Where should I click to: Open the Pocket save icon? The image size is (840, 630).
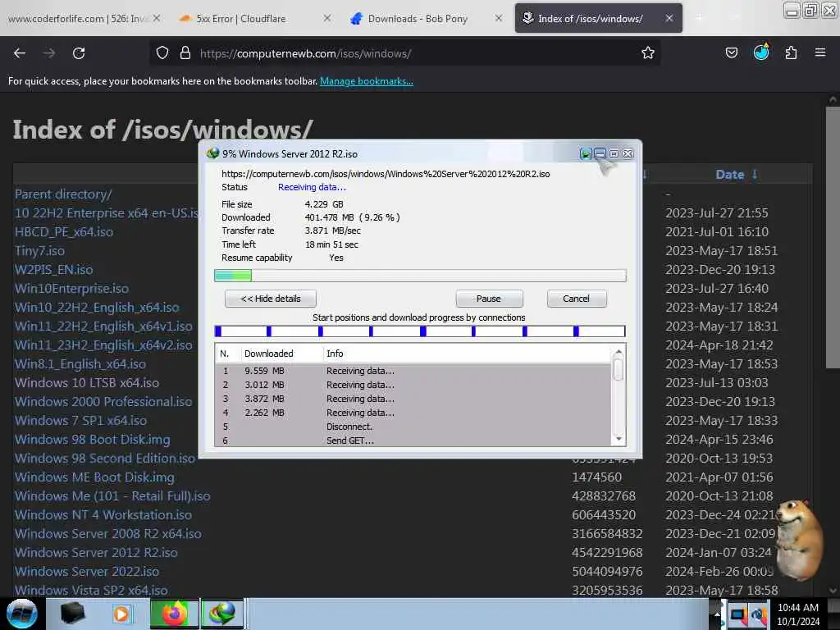(x=731, y=52)
